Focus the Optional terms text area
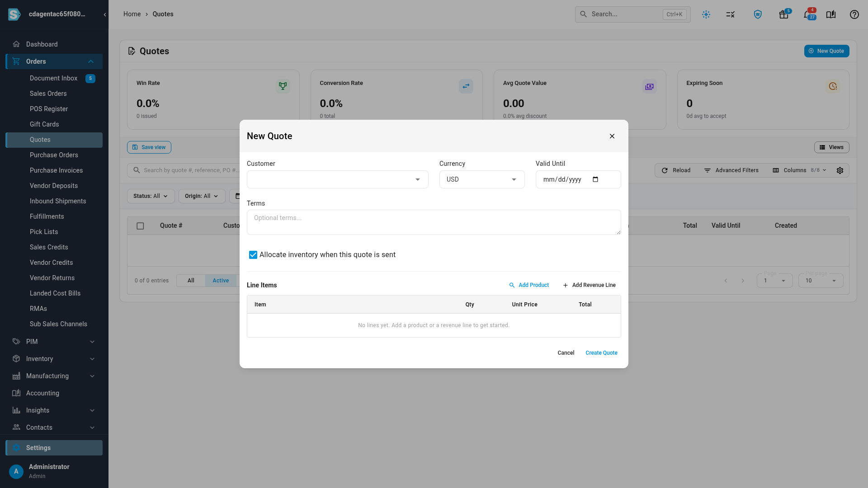 [x=434, y=222]
